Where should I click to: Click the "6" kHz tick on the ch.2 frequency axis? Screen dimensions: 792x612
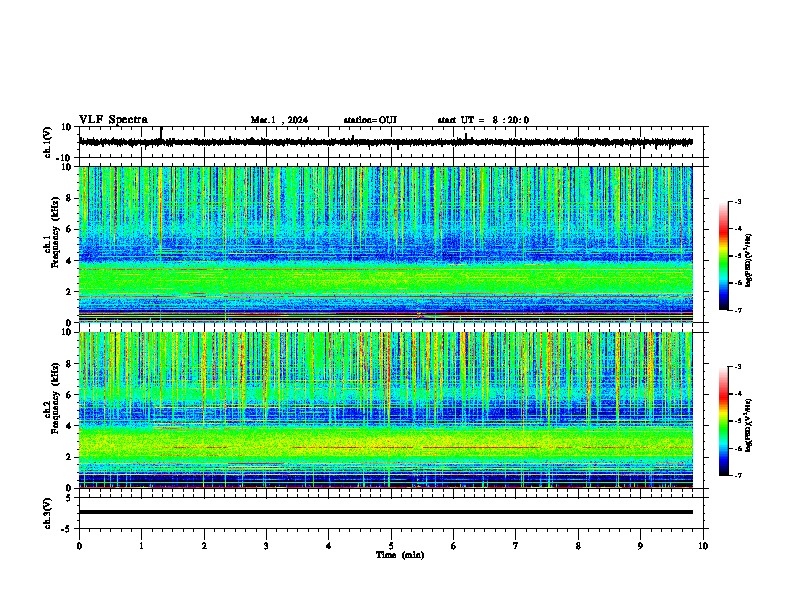[69, 394]
